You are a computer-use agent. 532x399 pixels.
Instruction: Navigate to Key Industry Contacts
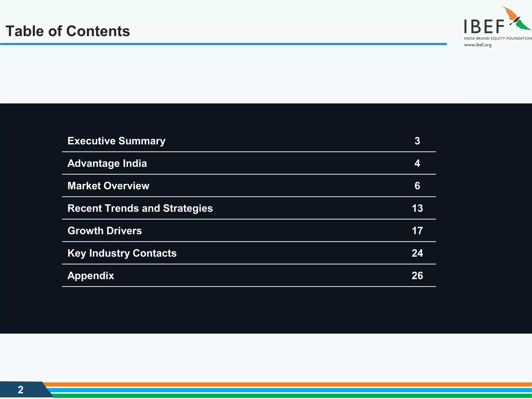click(122, 253)
